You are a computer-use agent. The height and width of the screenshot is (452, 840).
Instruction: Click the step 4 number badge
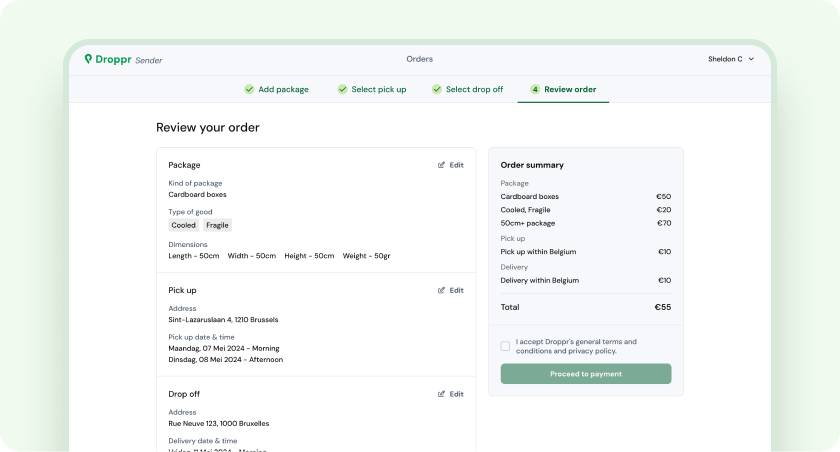[x=535, y=89]
